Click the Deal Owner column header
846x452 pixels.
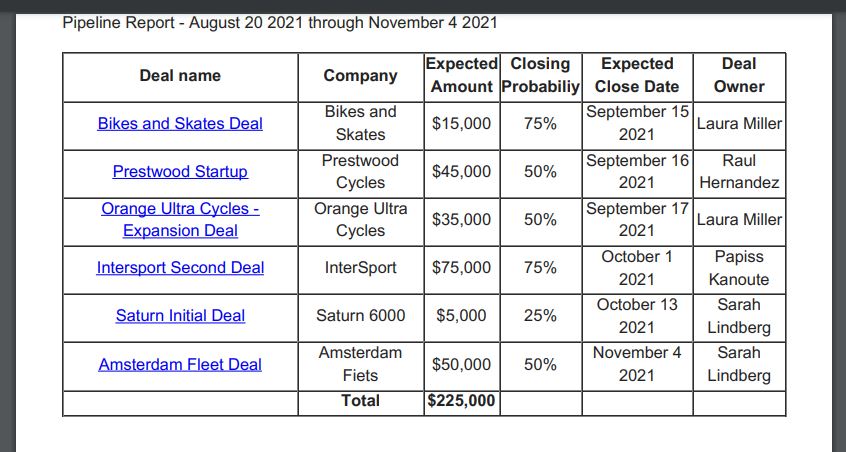[739, 76]
